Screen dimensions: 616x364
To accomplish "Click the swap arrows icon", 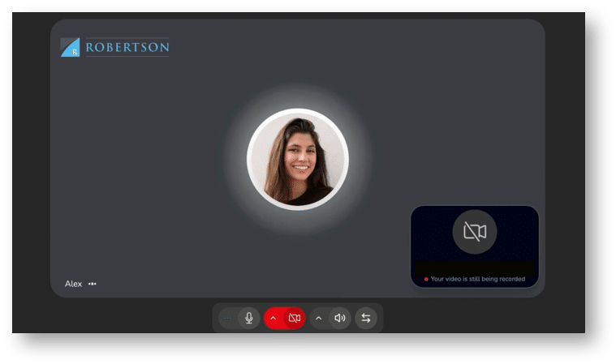I will (366, 318).
